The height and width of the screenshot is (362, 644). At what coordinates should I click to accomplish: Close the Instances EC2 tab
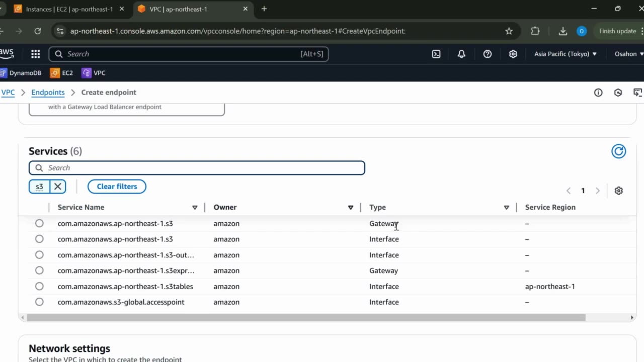122,9
